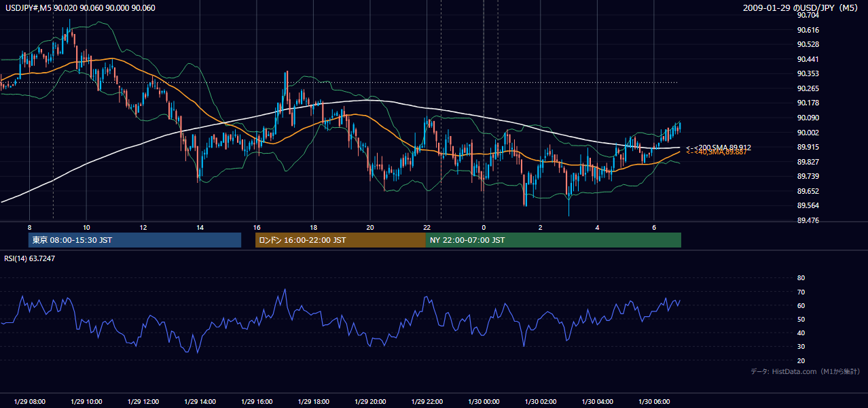Click the 1/30 06:00 time axis label
This screenshot has height=408, width=868.
[654, 401]
